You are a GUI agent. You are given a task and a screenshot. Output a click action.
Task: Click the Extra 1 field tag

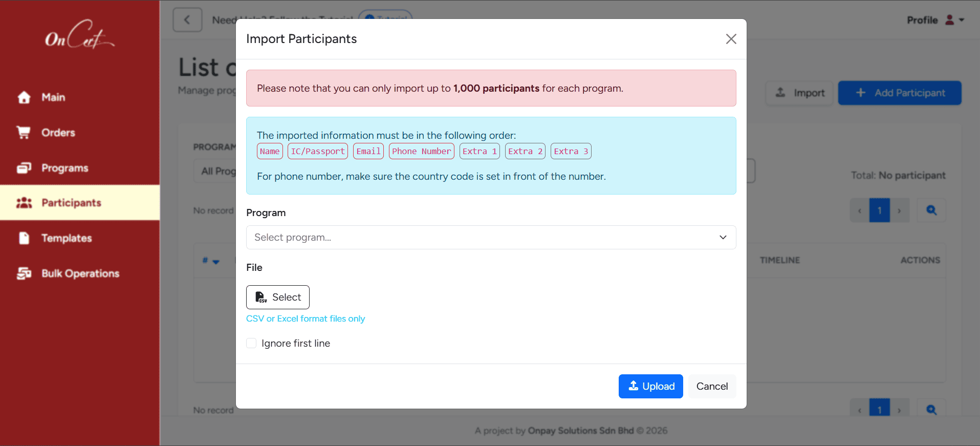480,151
